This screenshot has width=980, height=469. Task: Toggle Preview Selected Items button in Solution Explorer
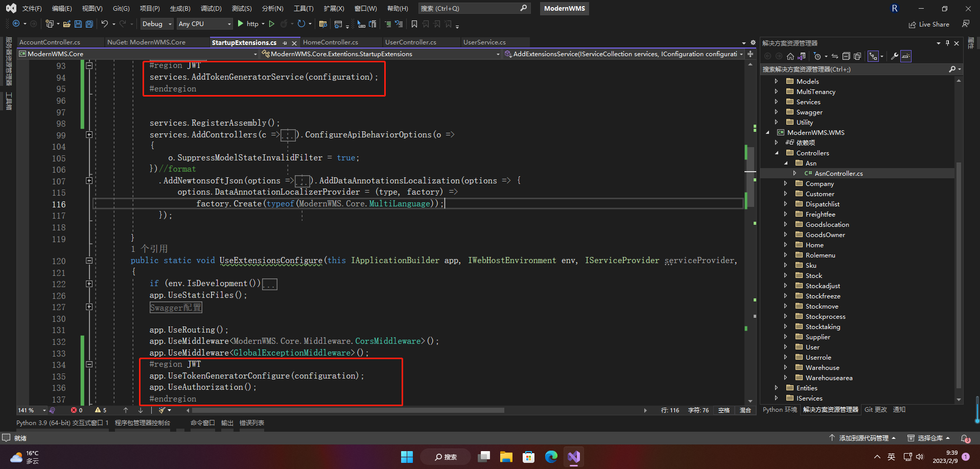[x=906, y=56]
